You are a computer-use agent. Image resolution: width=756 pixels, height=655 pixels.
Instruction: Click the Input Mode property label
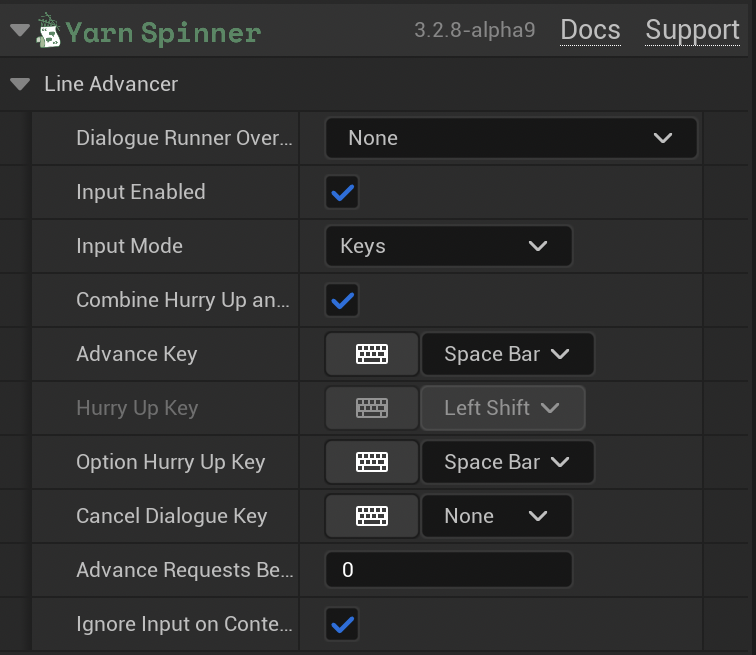(x=129, y=246)
